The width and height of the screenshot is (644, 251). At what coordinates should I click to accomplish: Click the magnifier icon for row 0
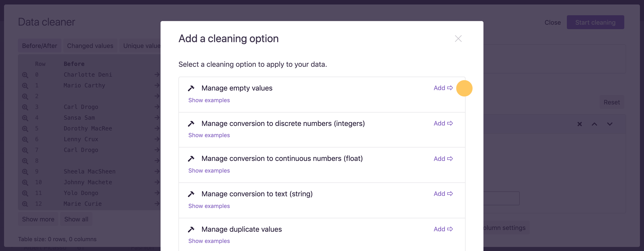[x=25, y=75]
